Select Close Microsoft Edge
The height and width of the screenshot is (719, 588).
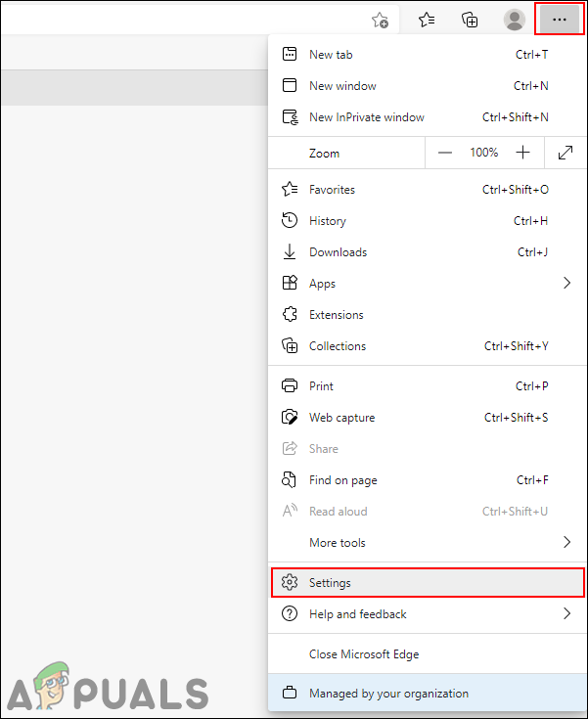364,654
